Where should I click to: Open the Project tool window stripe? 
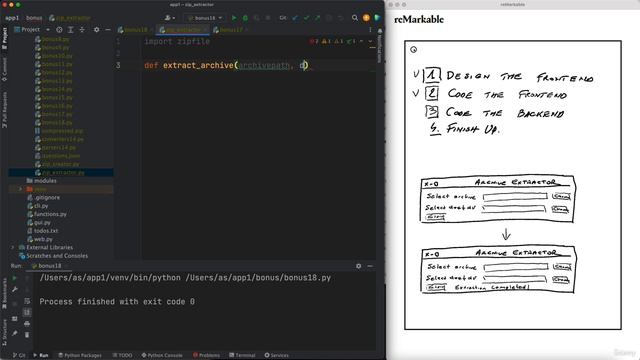4,38
